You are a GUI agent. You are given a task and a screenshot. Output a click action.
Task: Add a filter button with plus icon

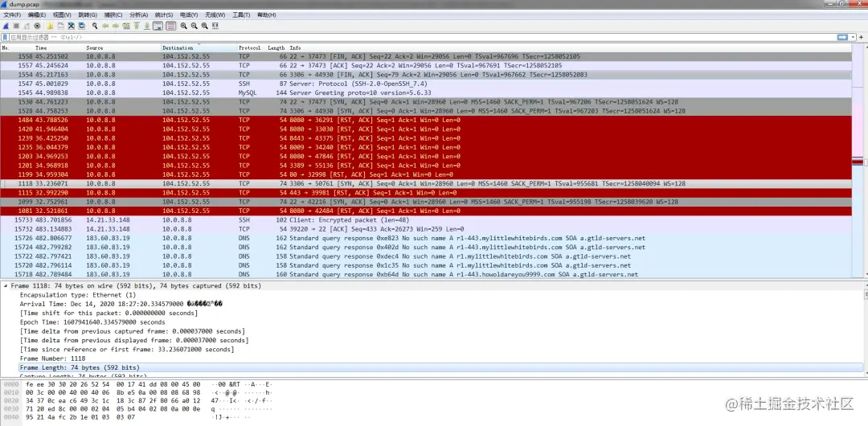[x=862, y=37]
